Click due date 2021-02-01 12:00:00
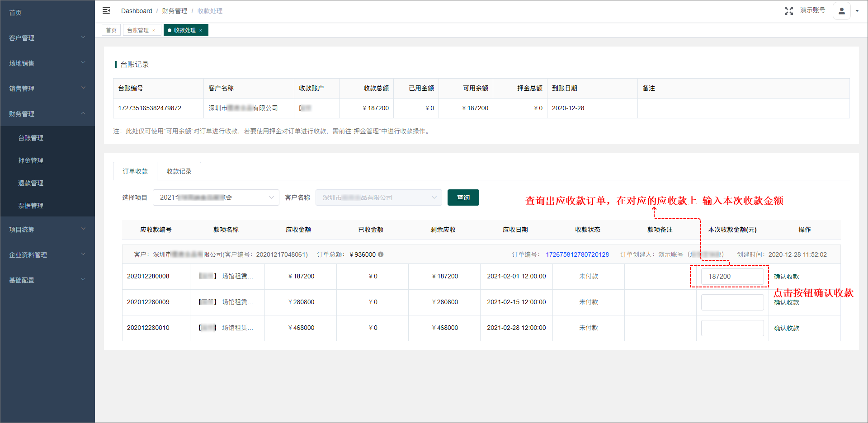868x423 pixels. [x=516, y=276]
